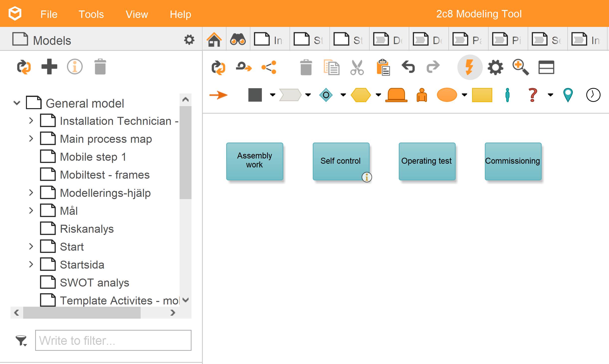Add a new model with the plus icon
The height and width of the screenshot is (364, 609).
pos(49,67)
